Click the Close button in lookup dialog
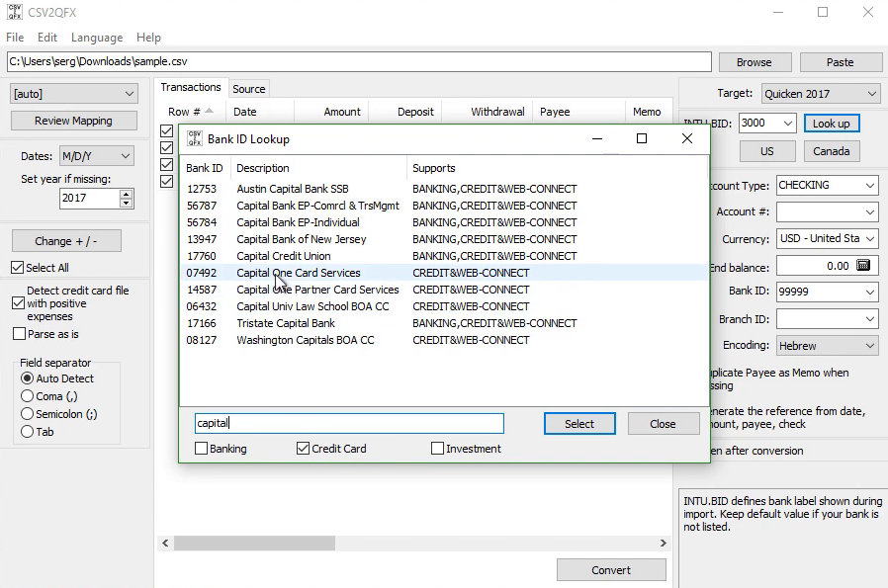888x588 pixels. (663, 424)
